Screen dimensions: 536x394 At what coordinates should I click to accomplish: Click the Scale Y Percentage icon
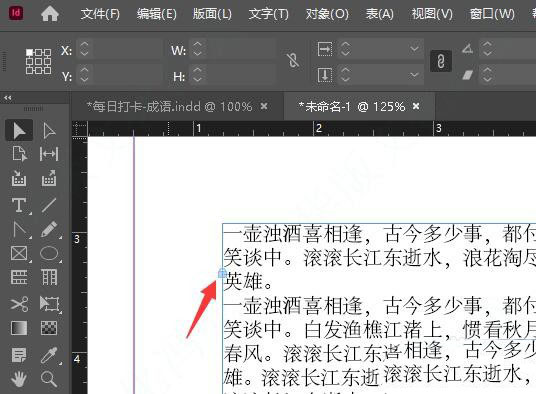[325, 74]
